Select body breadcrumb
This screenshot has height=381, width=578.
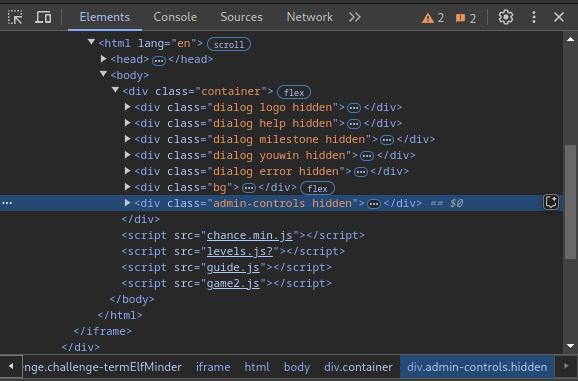(297, 367)
